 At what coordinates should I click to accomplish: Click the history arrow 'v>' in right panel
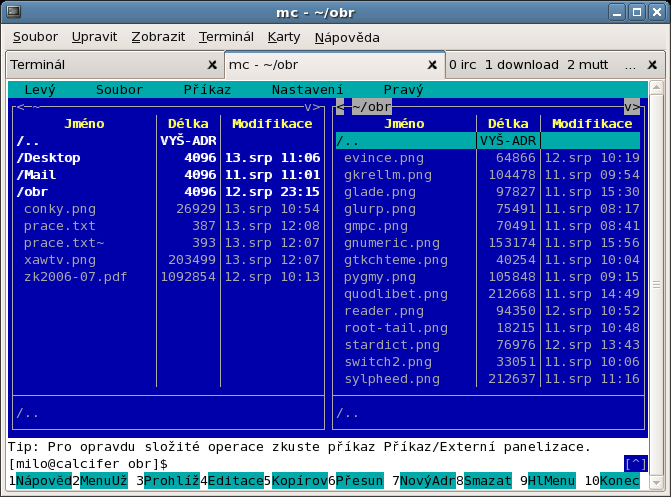[x=632, y=107]
